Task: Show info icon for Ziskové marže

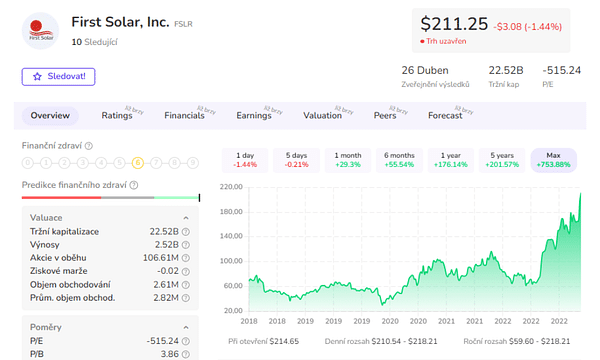Action: tap(186, 271)
